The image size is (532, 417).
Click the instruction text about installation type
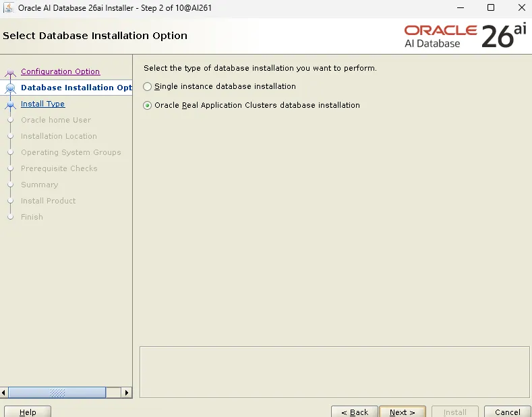tap(260, 68)
